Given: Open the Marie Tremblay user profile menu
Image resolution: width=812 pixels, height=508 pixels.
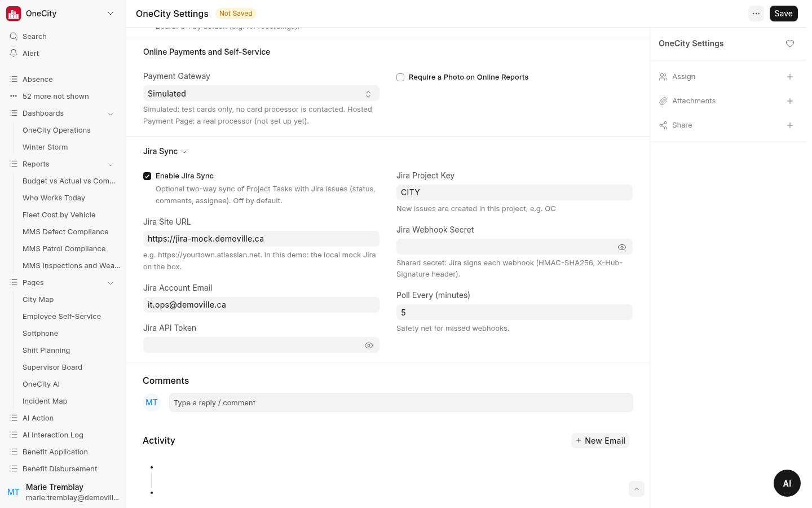Looking at the screenshot, I should pyautogui.click(x=63, y=492).
